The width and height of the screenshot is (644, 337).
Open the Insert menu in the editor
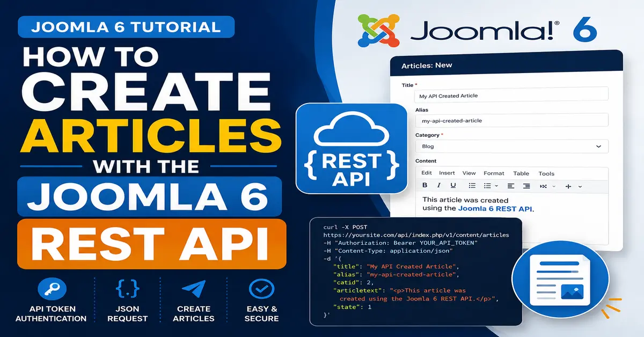point(447,173)
